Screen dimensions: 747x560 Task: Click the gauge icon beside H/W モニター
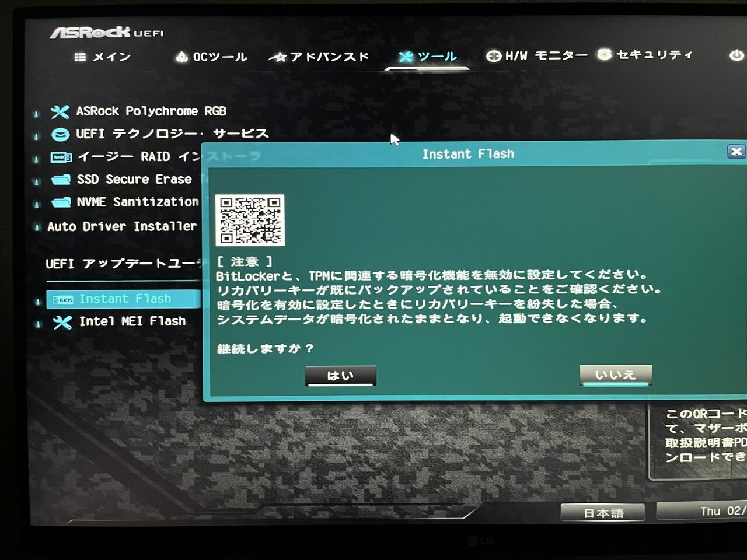[x=494, y=56]
